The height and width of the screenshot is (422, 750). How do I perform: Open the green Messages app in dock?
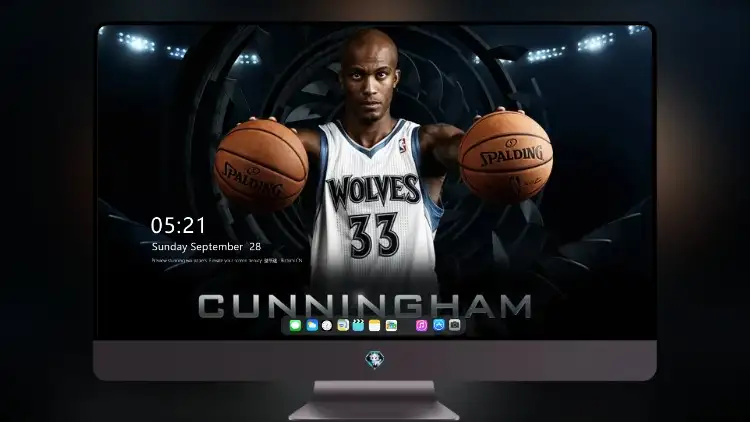tap(295, 325)
